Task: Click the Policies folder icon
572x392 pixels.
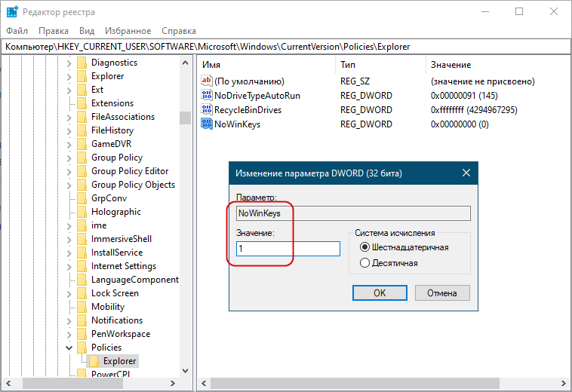Action: pyautogui.click(x=81, y=348)
